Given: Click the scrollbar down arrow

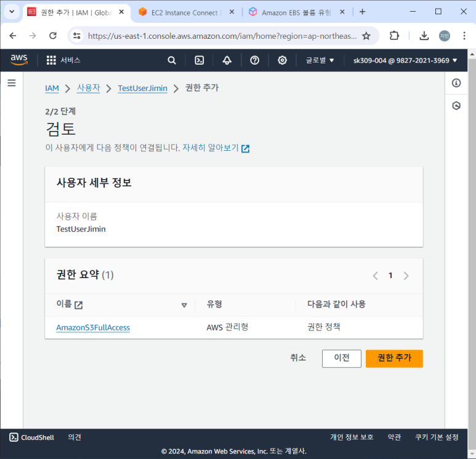Looking at the screenshot, I should coord(472,454).
